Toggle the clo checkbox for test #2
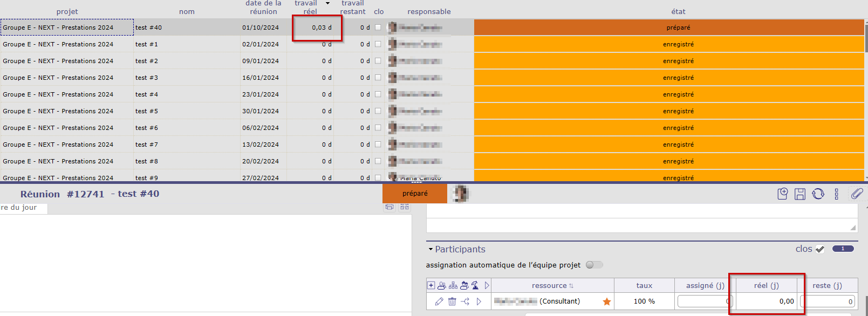The height and width of the screenshot is (316, 868). [378, 61]
